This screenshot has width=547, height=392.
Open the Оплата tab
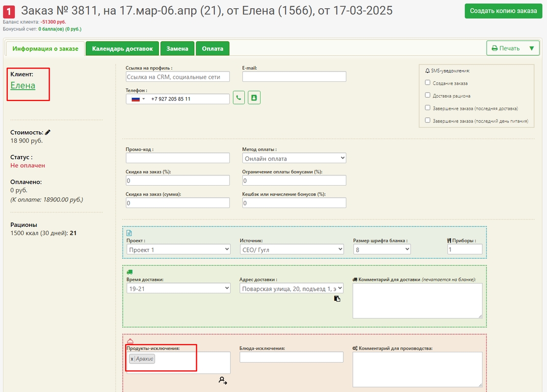pos(212,49)
